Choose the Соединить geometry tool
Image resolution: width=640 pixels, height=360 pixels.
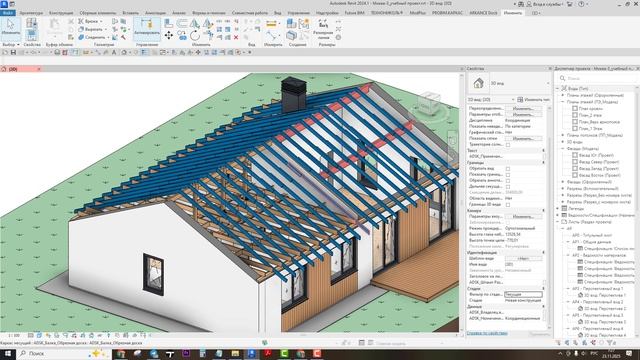tap(93, 37)
